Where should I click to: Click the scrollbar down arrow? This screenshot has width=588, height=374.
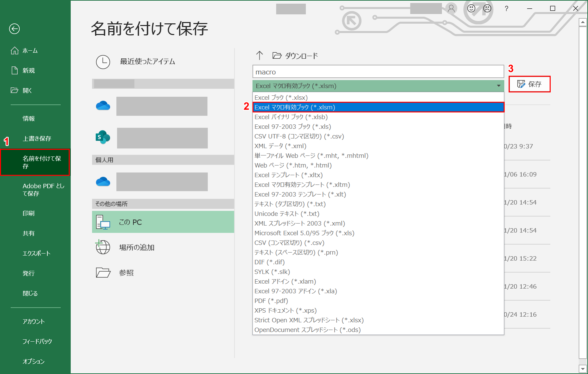coord(583,369)
